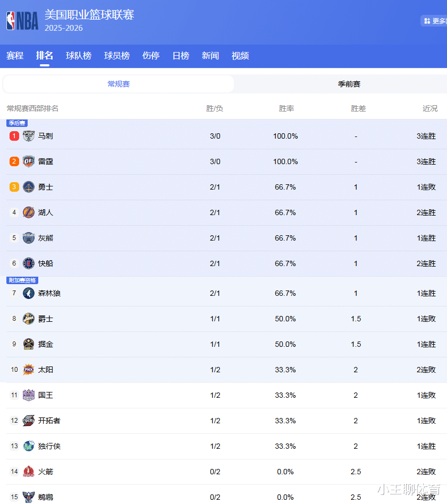The width and height of the screenshot is (447, 504).
Task: Open the 独行侠 team name link
Action: [49, 446]
